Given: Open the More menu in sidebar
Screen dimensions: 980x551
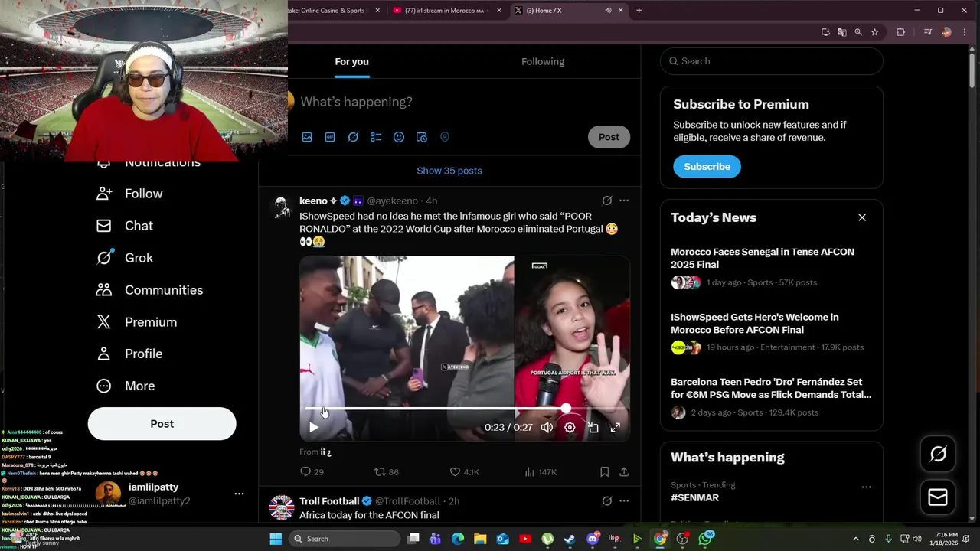Looking at the screenshot, I should pyautogui.click(x=126, y=386).
